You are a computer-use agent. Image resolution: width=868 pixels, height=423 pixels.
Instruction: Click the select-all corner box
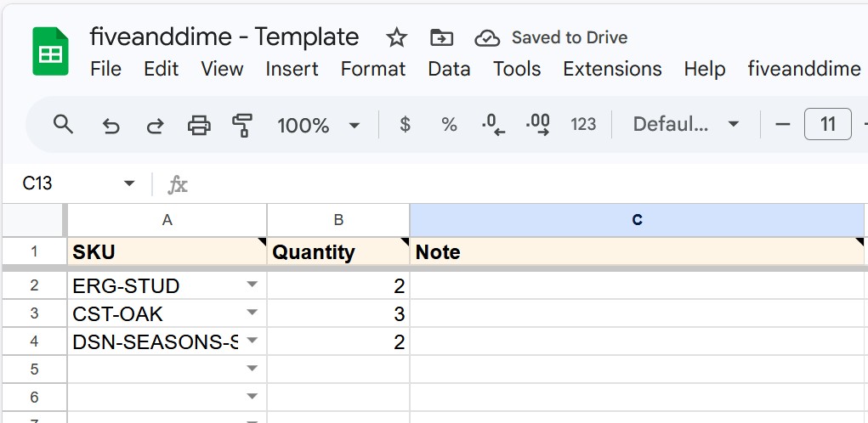(x=34, y=220)
